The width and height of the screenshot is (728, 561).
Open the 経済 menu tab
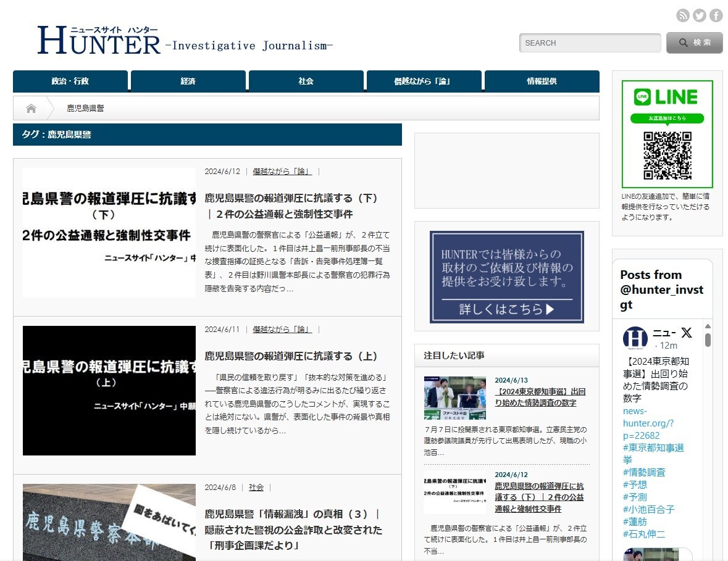(x=188, y=81)
